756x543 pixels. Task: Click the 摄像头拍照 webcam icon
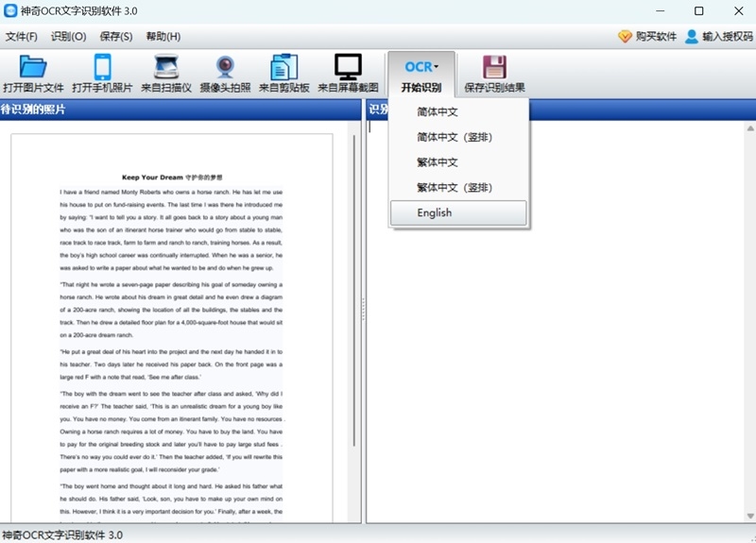tap(225, 67)
